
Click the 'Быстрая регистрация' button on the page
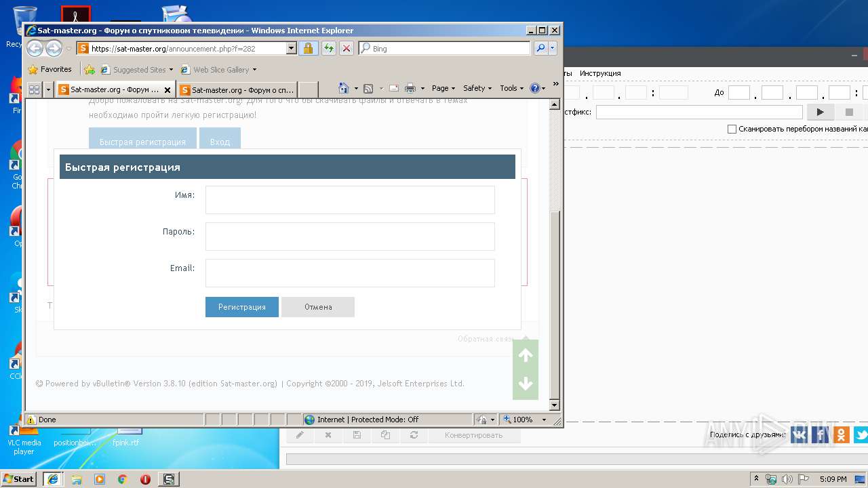click(142, 138)
